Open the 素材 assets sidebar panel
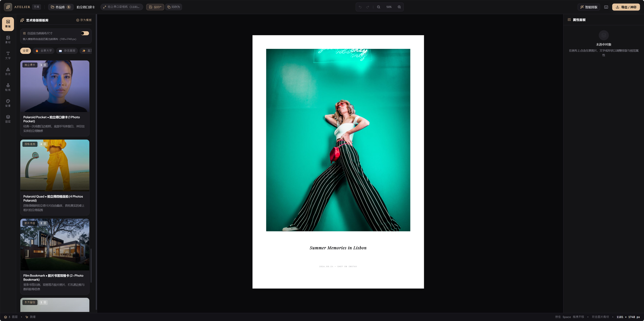Viewport: 644px width, 321px height. point(8,40)
